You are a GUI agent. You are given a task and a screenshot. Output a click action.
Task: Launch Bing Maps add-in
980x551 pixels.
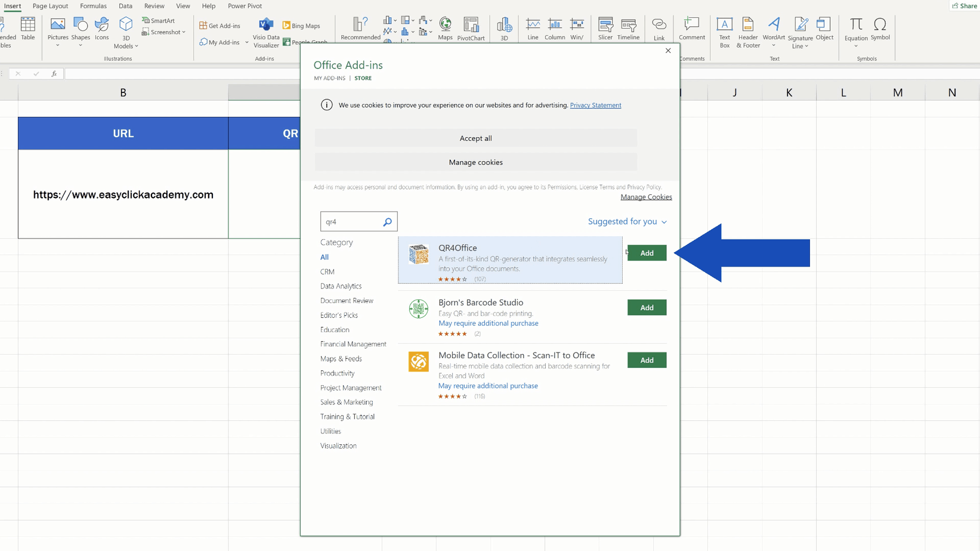point(302,26)
